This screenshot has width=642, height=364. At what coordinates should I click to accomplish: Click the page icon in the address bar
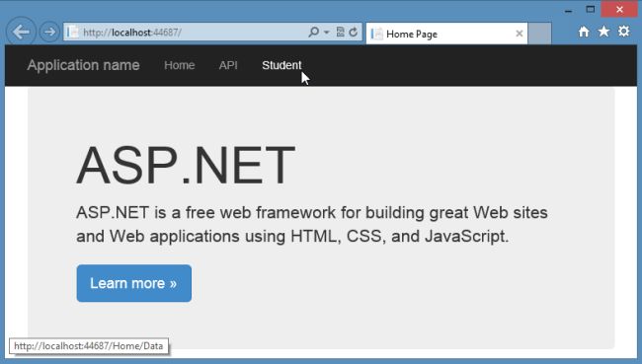tap(73, 32)
